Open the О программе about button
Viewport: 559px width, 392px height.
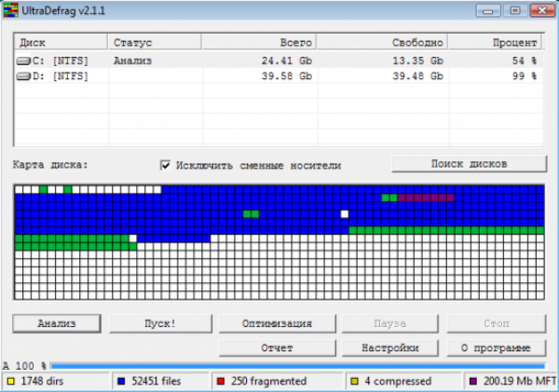tap(497, 348)
